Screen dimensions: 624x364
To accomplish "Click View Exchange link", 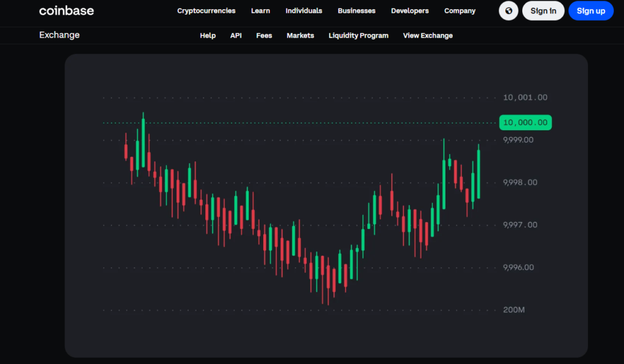I will tap(428, 35).
